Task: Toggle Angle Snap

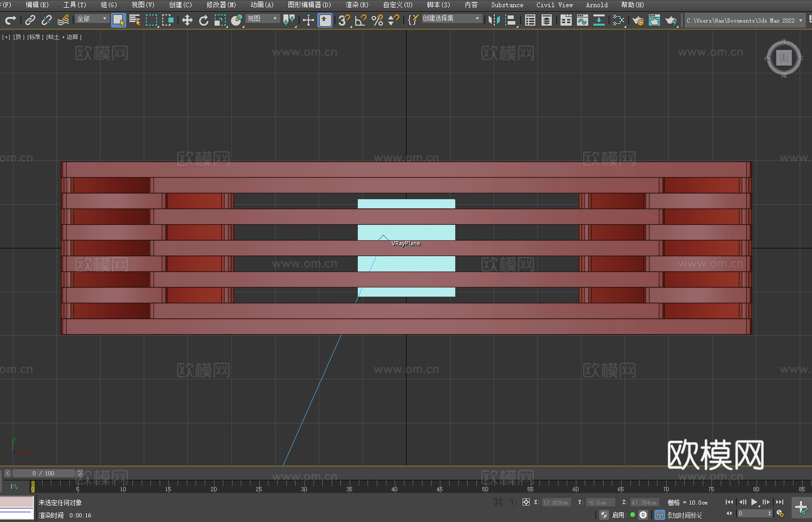Action: 361,20
